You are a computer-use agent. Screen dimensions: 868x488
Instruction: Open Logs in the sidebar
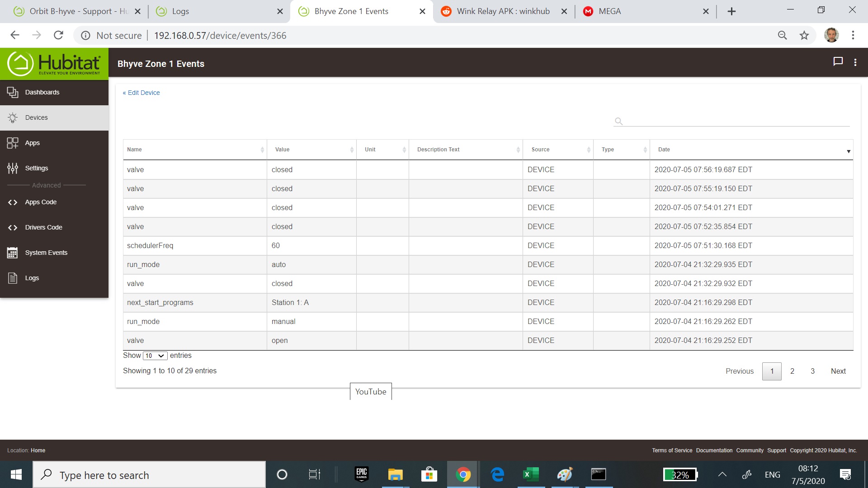[54, 278]
